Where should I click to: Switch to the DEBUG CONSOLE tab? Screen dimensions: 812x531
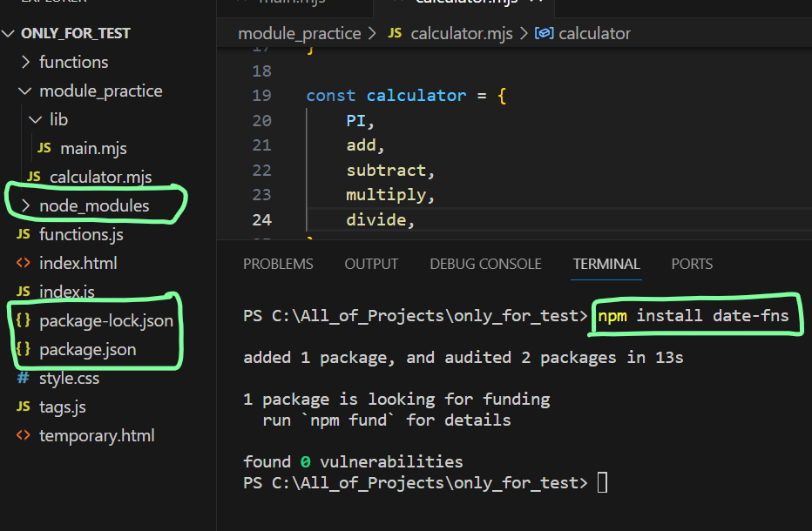(486, 265)
